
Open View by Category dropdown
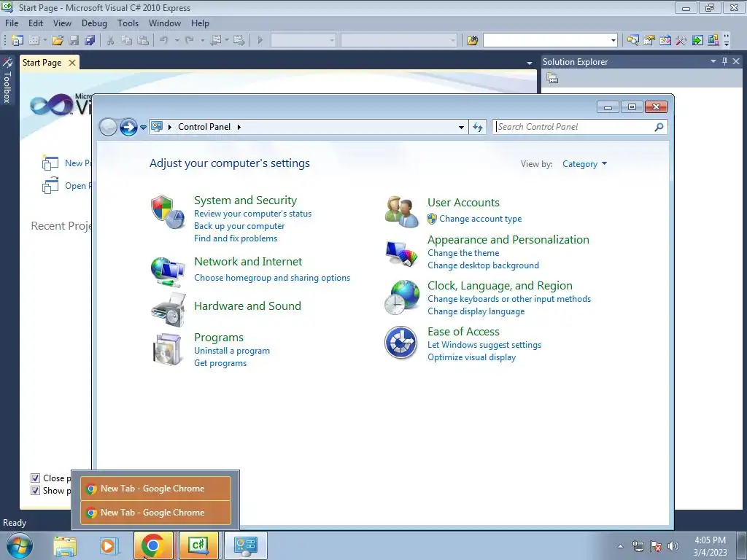(584, 164)
